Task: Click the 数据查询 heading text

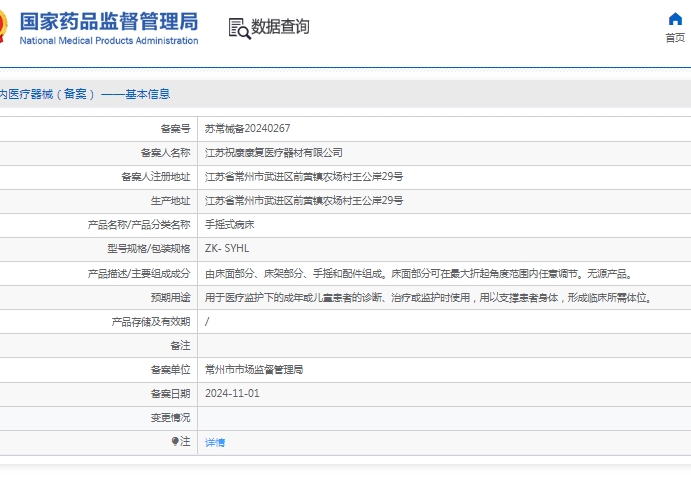Action: [280, 26]
